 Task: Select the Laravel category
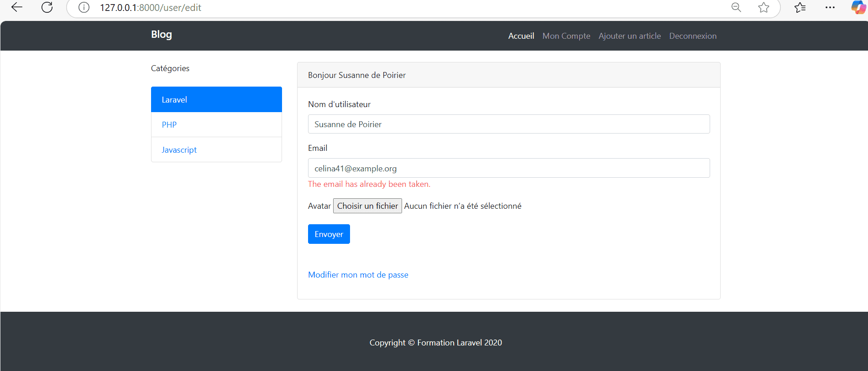click(x=216, y=99)
